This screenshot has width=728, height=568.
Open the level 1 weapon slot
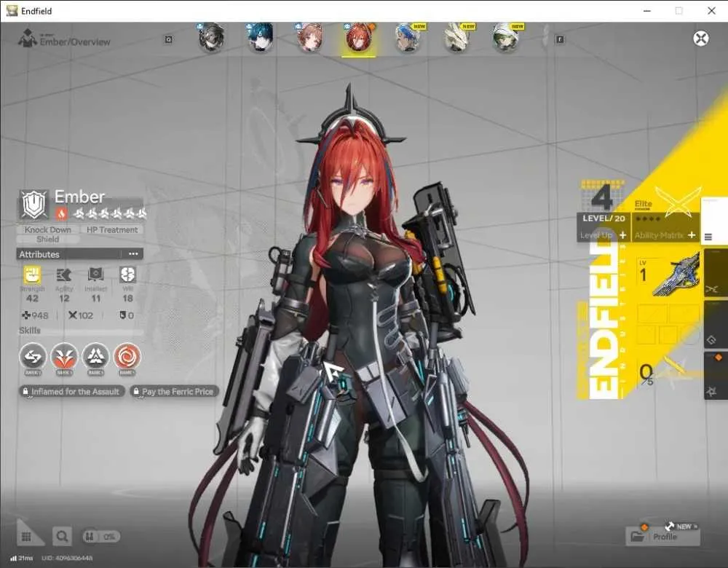(x=668, y=276)
